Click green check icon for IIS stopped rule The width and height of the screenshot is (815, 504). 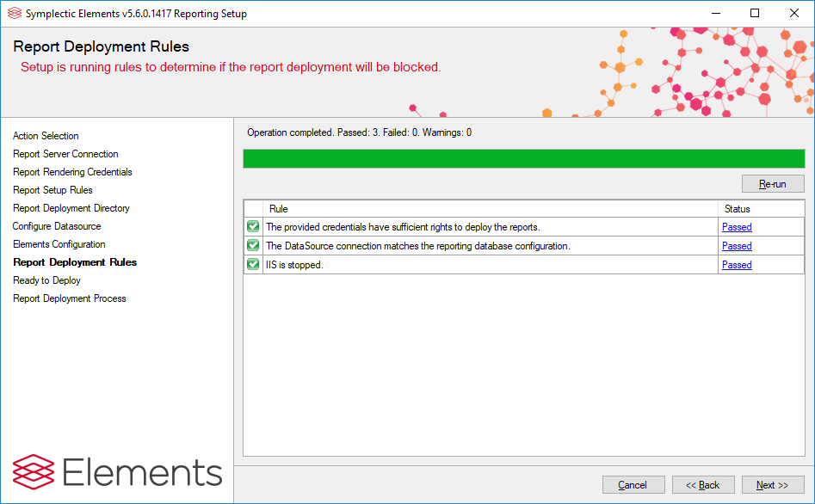coord(253,264)
